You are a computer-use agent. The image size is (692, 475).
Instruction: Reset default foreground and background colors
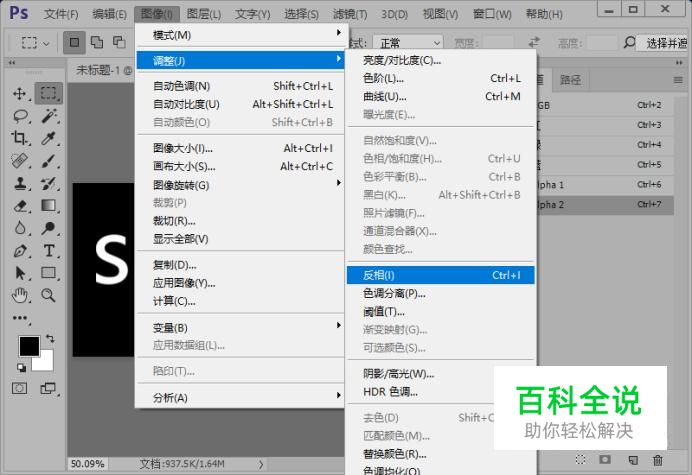tap(21, 367)
